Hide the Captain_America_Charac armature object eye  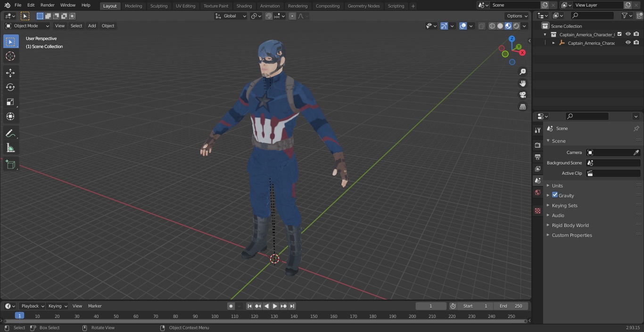coord(628,42)
